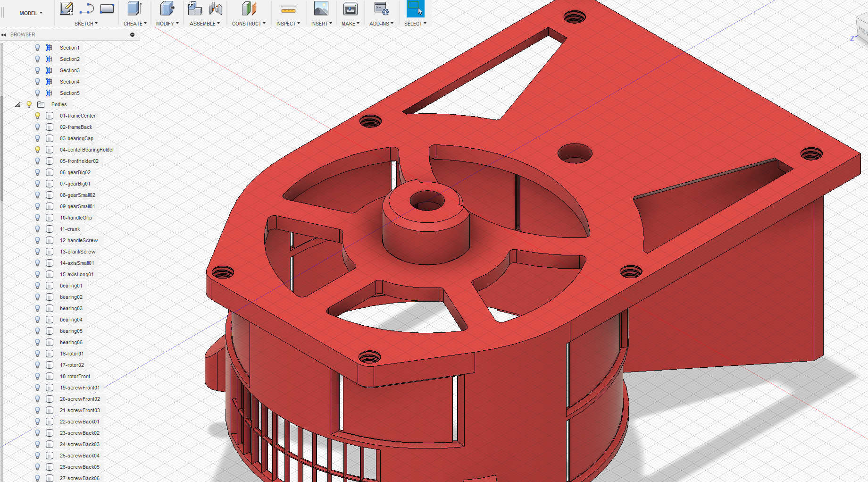Viewport: 868px width, 482px height.
Task: Click the BROWSER panel title
Action: pyautogui.click(x=23, y=34)
